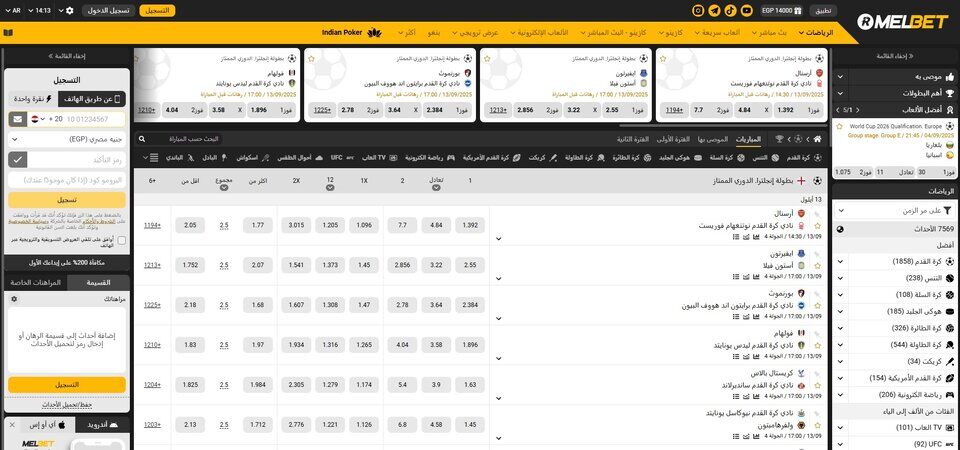Toggle favorite star in Arsenal table row
This screenshot has height=450, width=960.
(817, 226)
